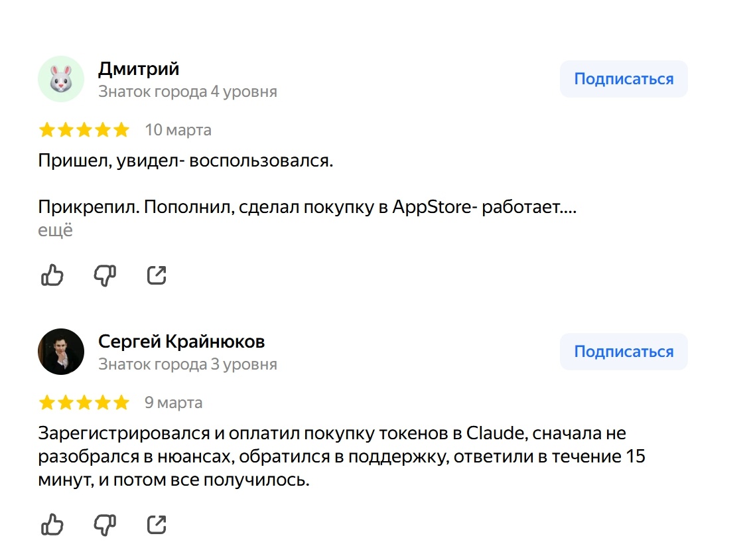Like Дмитрий's review with thumbs up

(x=52, y=275)
